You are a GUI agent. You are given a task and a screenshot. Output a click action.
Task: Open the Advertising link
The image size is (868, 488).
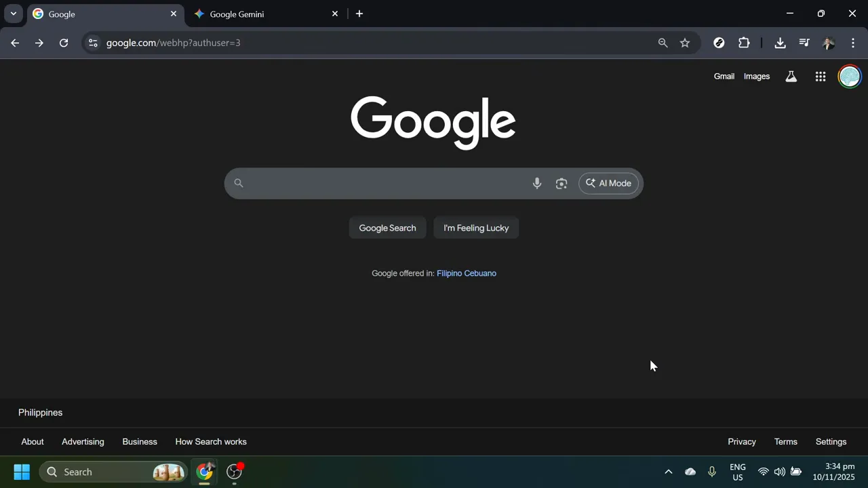click(x=83, y=441)
